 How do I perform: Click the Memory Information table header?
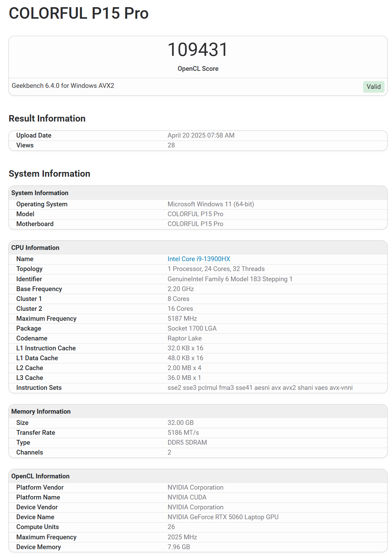click(x=198, y=412)
